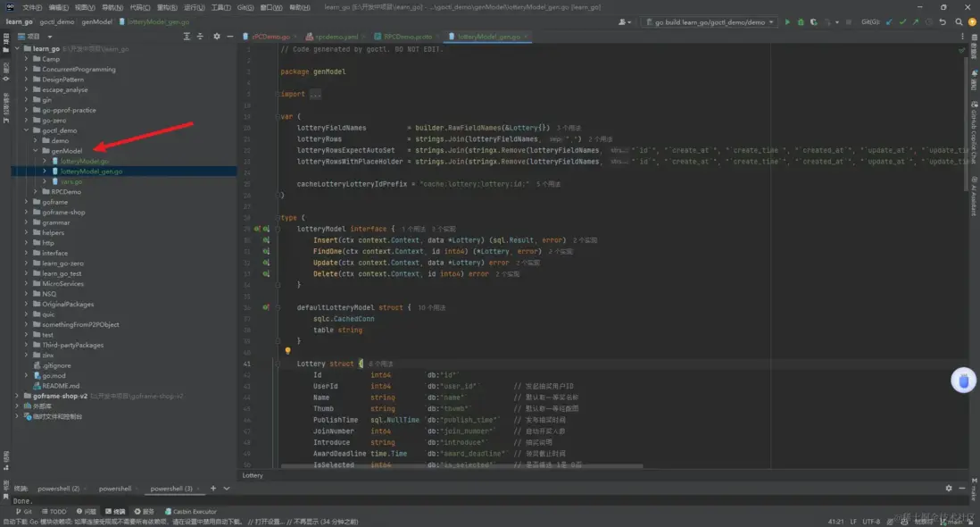Add new terminal tab with plus

click(212, 489)
